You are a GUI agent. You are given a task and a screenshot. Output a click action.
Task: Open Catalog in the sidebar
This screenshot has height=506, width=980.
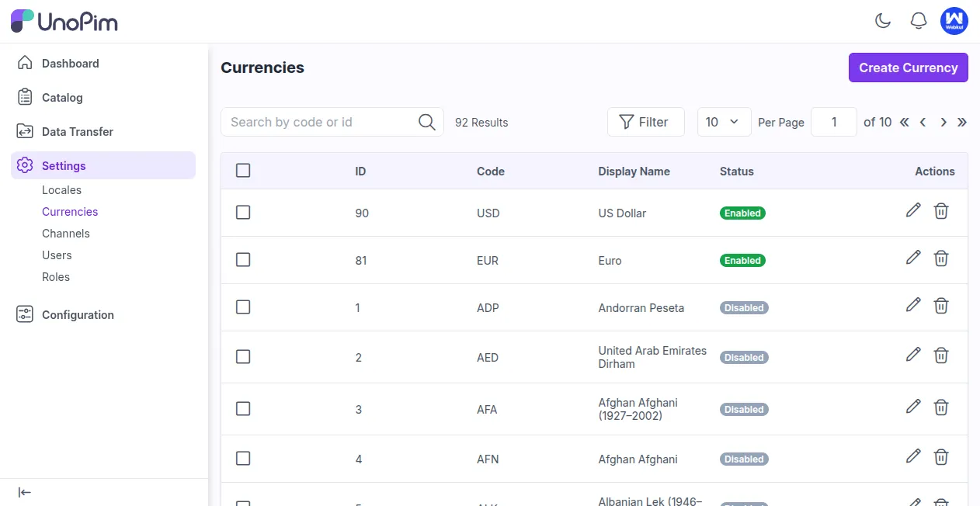tap(62, 98)
